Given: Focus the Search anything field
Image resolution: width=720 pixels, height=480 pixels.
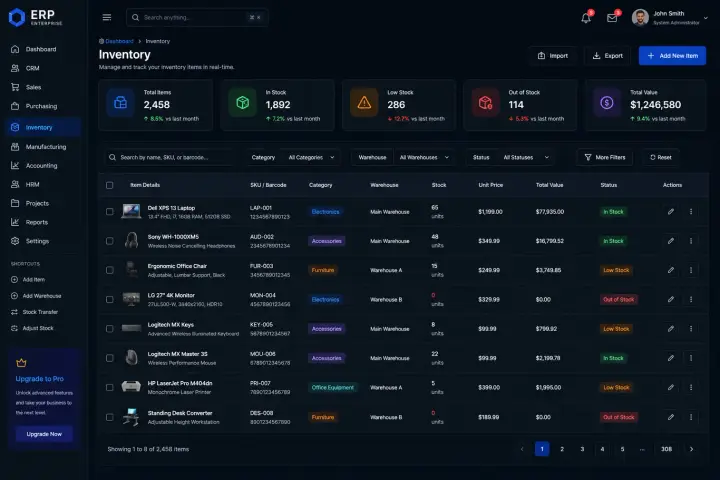Looking at the screenshot, I should click(x=197, y=17).
